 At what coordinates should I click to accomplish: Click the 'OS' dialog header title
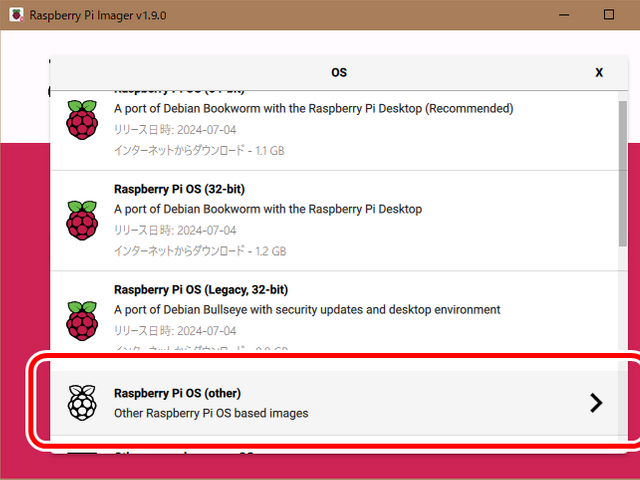tap(339, 73)
